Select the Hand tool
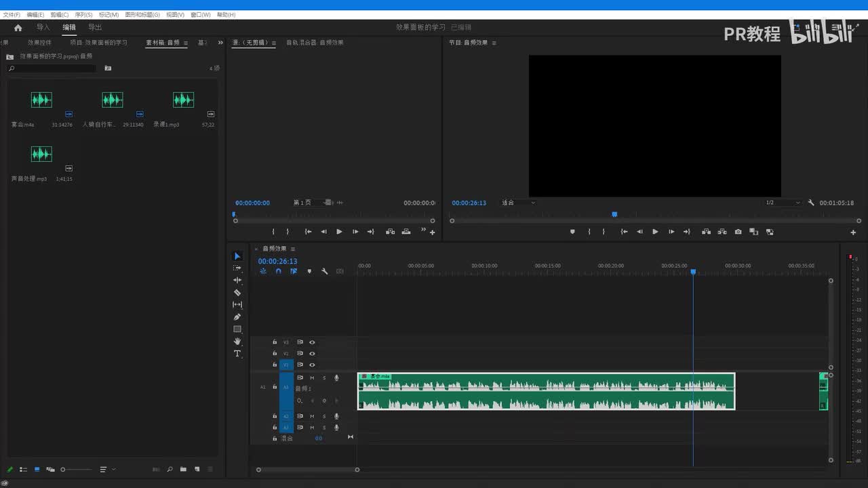 point(237,342)
